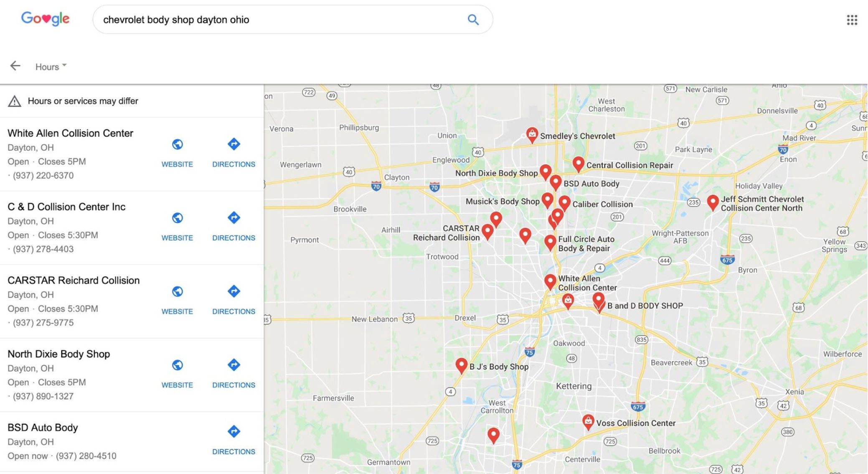Click CARSTAR Reichard Collision map pin
868x474 pixels.
tap(487, 232)
